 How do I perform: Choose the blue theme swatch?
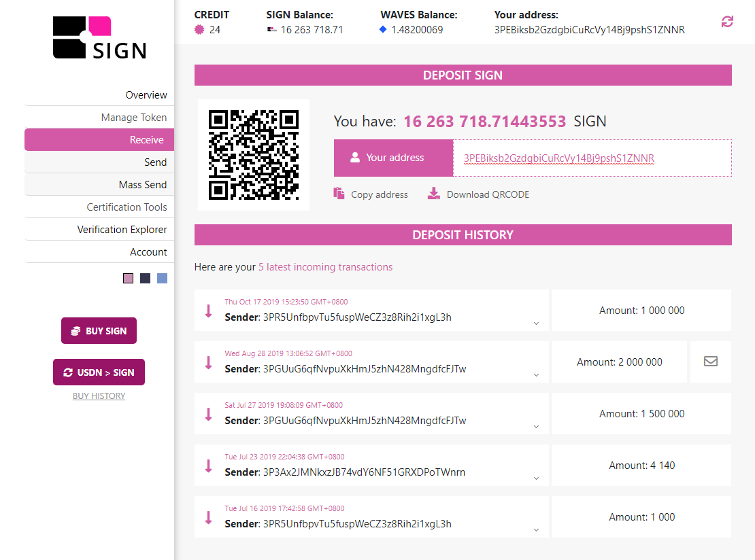click(x=163, y=278)
